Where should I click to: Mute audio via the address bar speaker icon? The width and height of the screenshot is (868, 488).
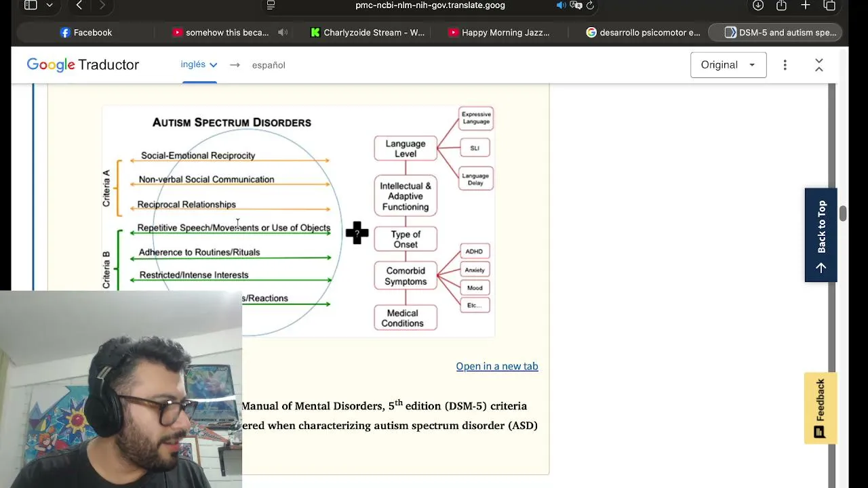pyautogui.click(x=561, y=5)
